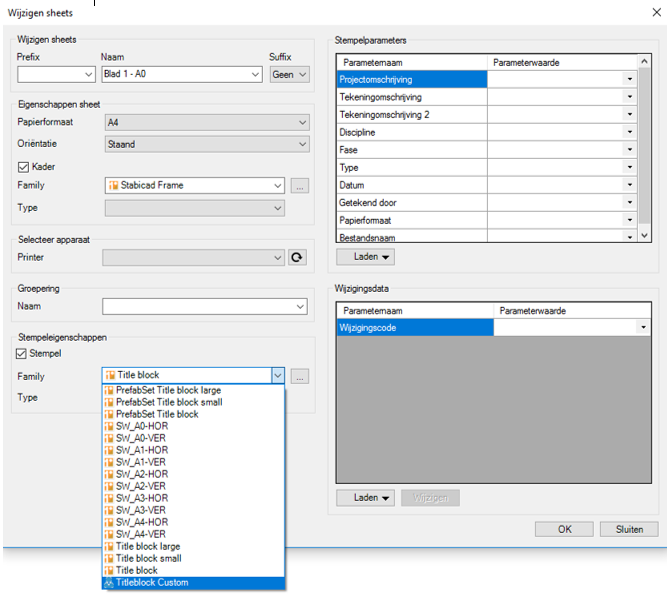The image size is (670, 598).
Task: Select SW_A0-HOR from the list
Action: [194, 426]
